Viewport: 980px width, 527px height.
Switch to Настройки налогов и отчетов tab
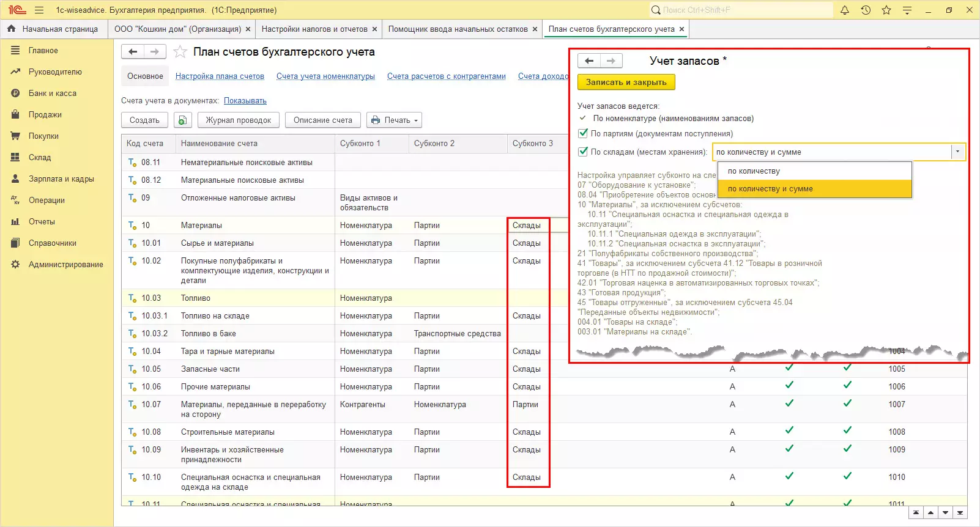314,29
